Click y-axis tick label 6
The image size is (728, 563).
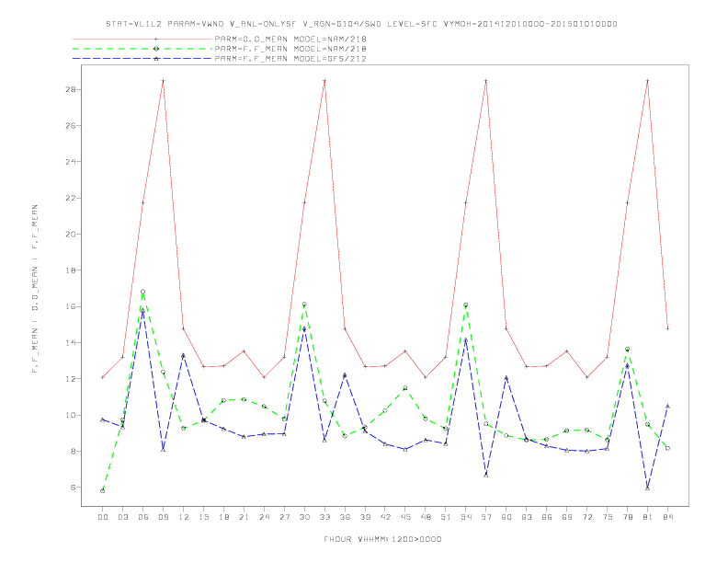click(x=73, y=488)
